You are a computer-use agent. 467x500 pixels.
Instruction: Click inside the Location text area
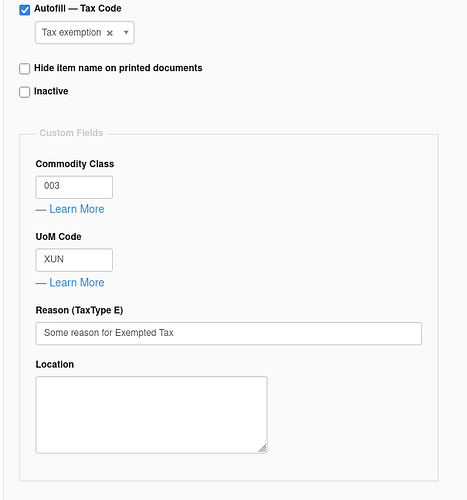click(x=151, y=415)
